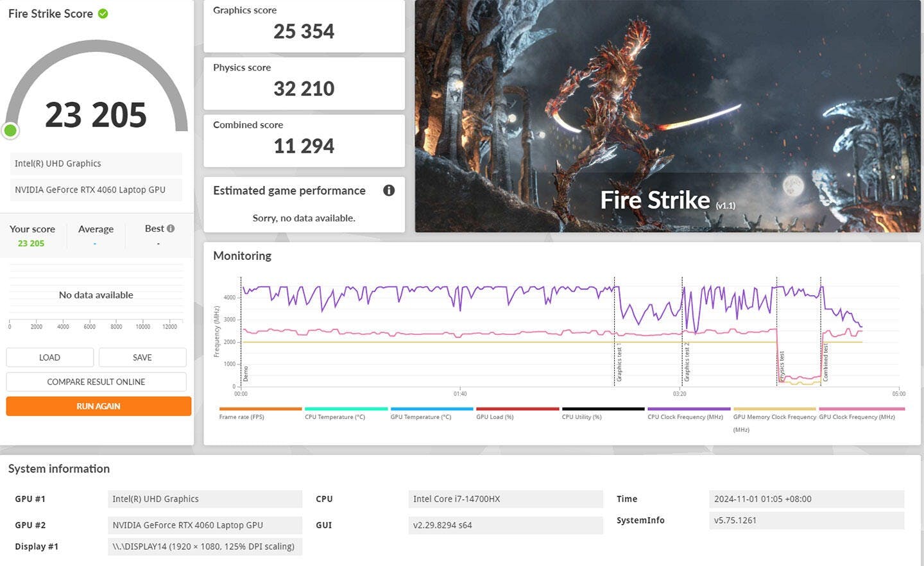Click the Sorry, no data available message
Image resolution: width=924 pixels, height=566 pixels.
click(304, 218)
